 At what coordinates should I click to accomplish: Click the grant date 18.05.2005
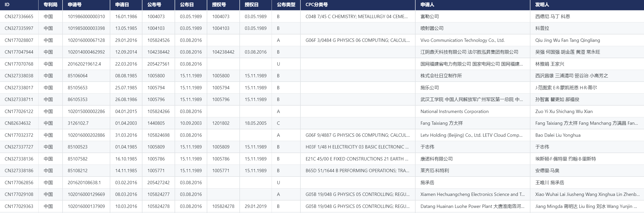click(x=256, y=123)
